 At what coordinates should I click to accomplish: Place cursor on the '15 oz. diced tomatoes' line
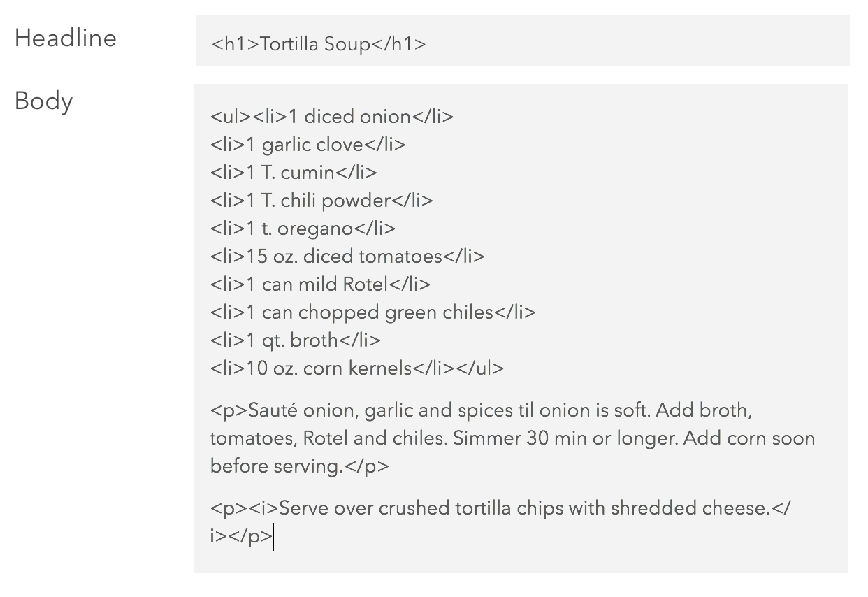click(347, 257)
